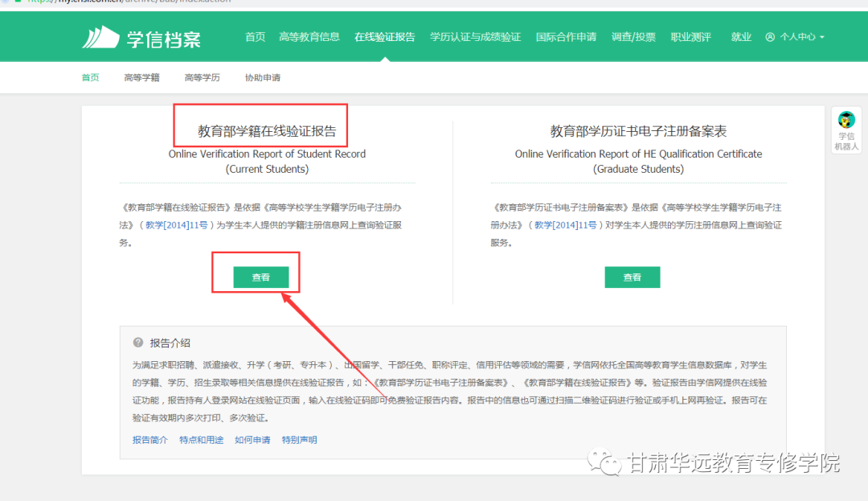
Task: Open the 职业测评 navigation item
Action: 691,37
